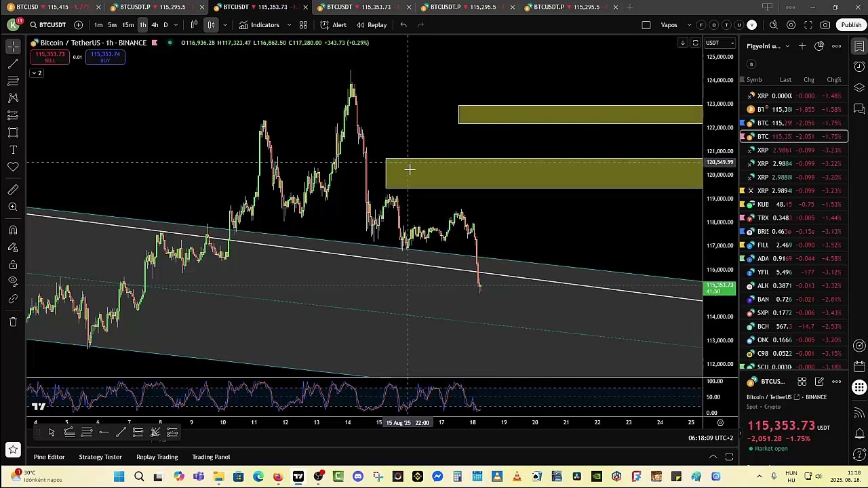Lock all drawing tools

pyautogui.click(x=13, y=264)
